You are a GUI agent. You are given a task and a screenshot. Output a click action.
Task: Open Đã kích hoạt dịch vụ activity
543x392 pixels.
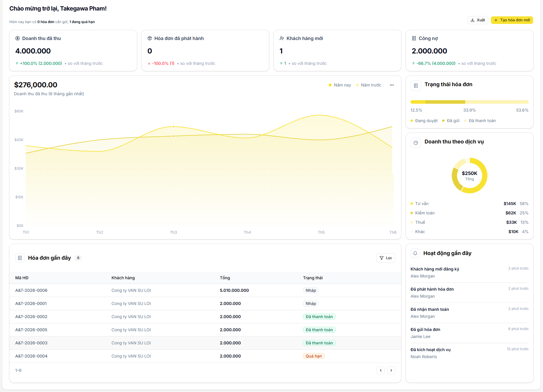(x=469, y=353)
